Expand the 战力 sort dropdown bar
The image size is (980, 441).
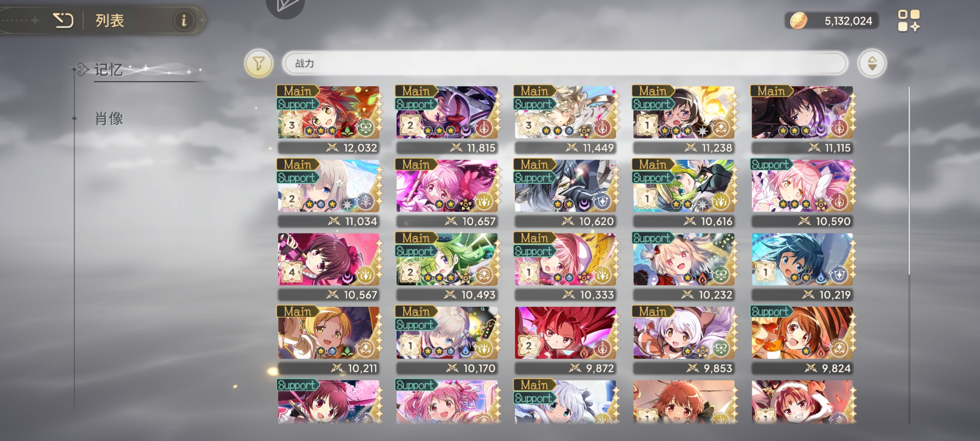pyautogui.click(x=565, y=63)
